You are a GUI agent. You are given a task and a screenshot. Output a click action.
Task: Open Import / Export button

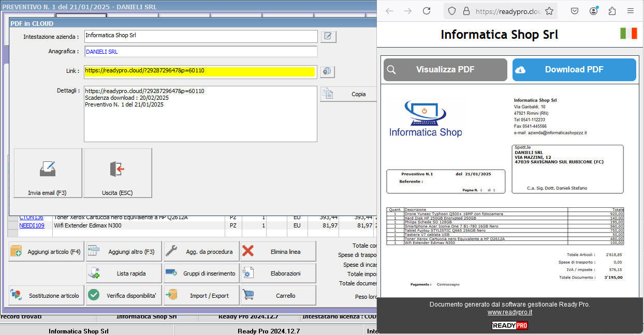[202, 296]
